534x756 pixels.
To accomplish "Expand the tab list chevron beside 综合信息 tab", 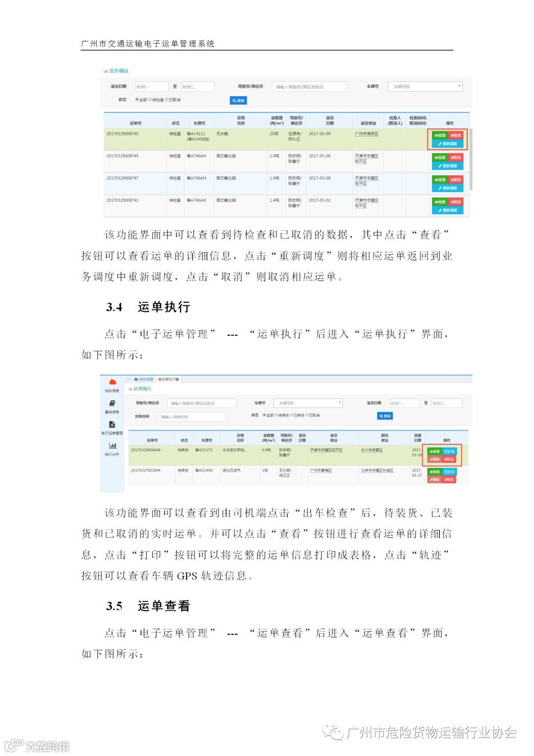I will coord(128,379).
